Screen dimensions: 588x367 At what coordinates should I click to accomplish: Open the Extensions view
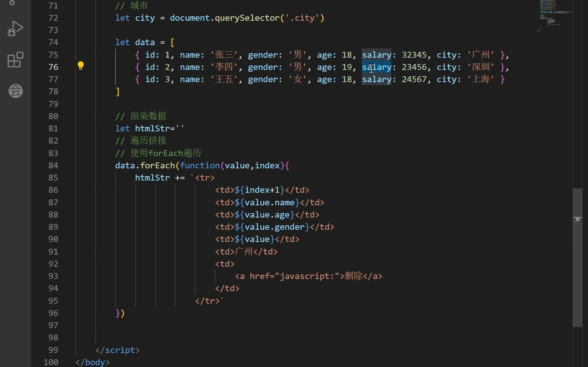15,60
